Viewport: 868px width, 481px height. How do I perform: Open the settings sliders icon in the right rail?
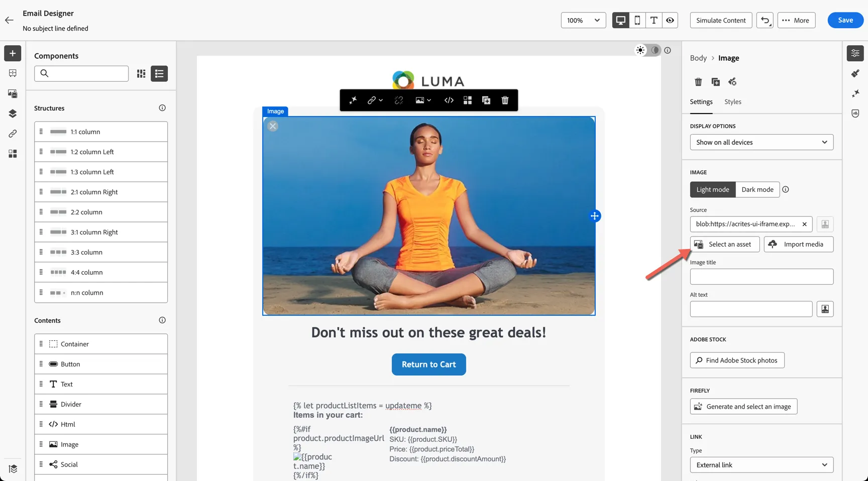click(855, 53)
